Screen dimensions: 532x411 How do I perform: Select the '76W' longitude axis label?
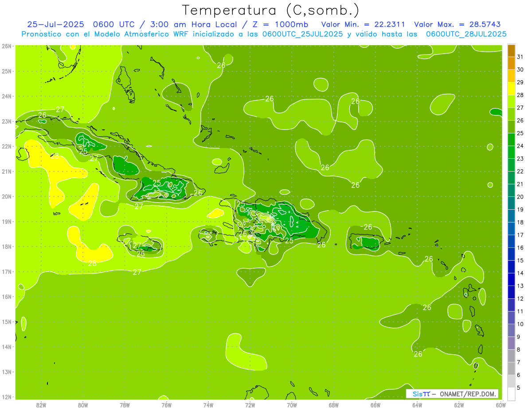(166, 405)
